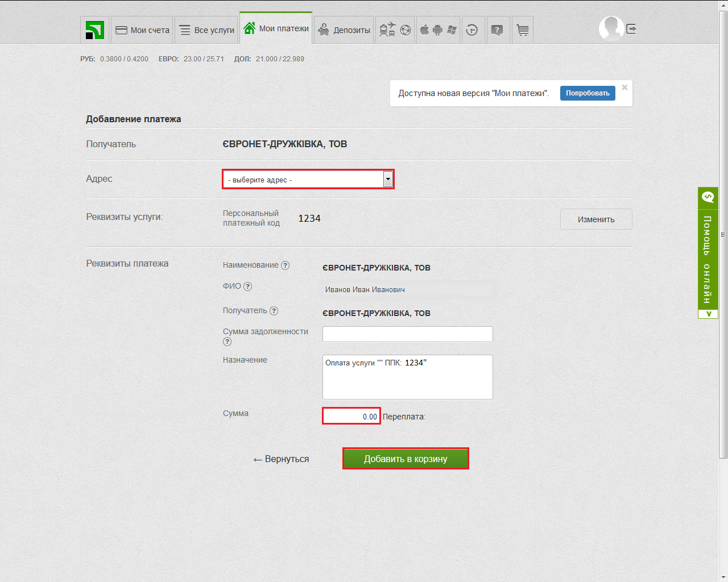Click the personal payment code value 1234
728x582 pixels.
pos(309,218)
